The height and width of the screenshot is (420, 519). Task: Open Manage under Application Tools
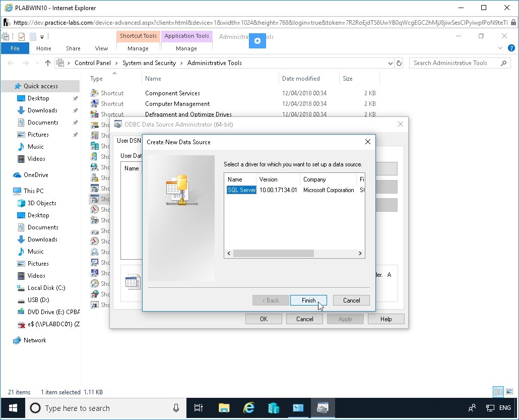point(186,48)
